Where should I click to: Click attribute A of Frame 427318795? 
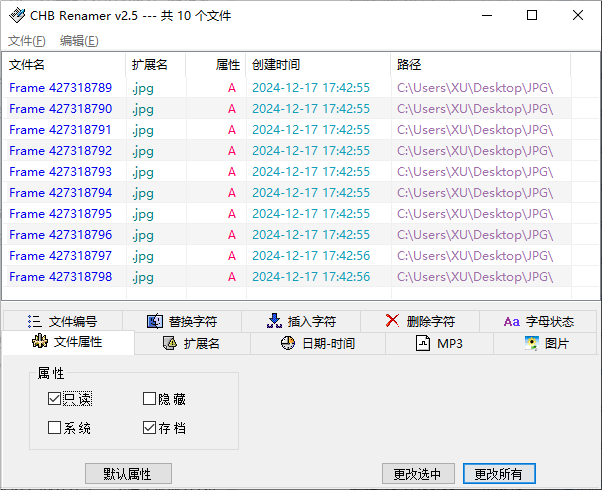coord(232,214)
